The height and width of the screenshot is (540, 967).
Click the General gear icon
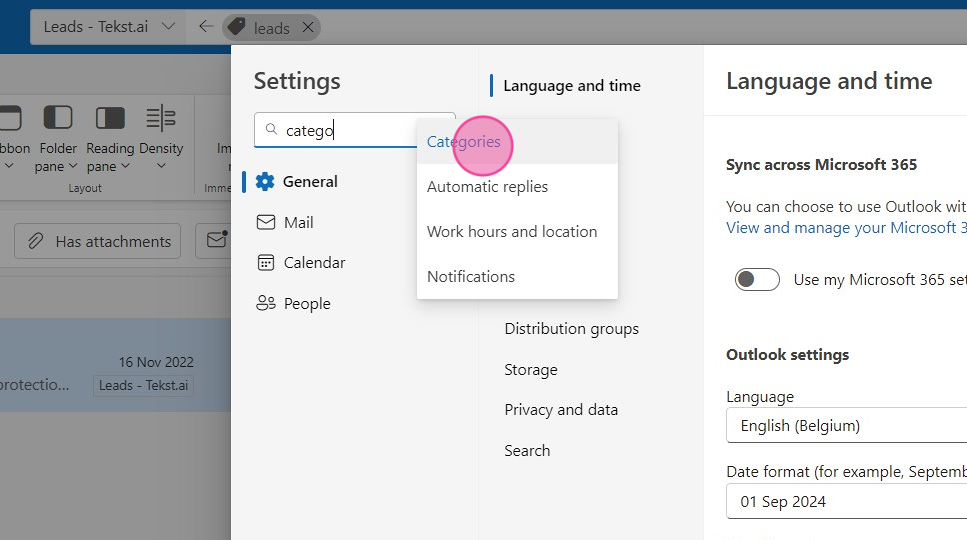(x=265, y=181)
